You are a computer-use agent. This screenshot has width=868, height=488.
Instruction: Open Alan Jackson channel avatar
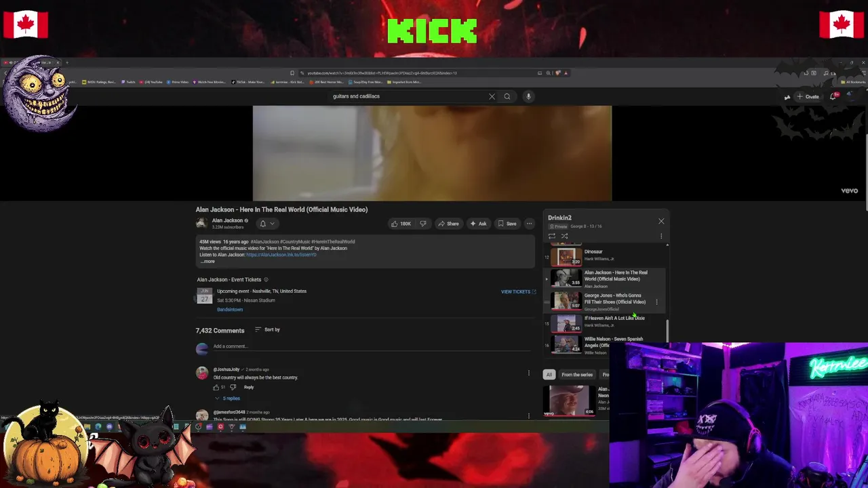(201, 223)
